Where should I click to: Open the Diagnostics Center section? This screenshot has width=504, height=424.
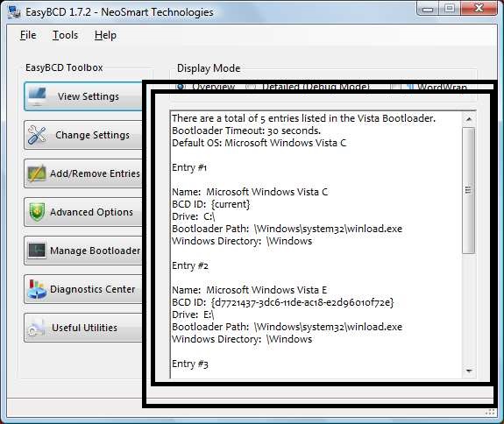coord(83,289)
